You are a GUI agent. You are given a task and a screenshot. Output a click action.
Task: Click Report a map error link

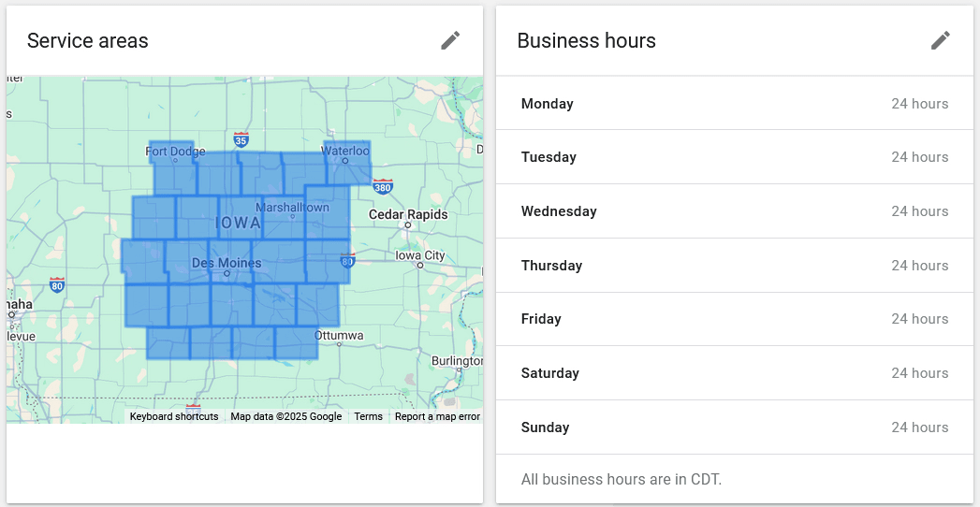click(437, 416)
